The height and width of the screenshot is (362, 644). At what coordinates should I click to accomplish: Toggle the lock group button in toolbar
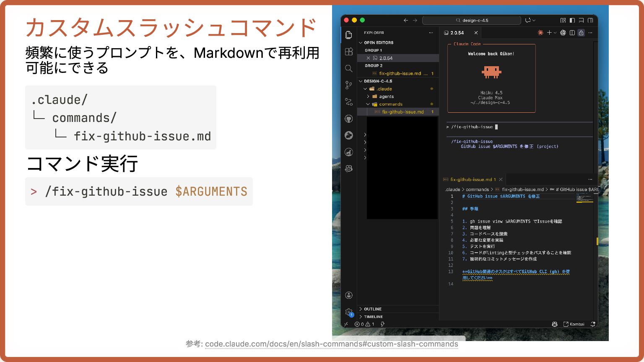coord(581,33)
